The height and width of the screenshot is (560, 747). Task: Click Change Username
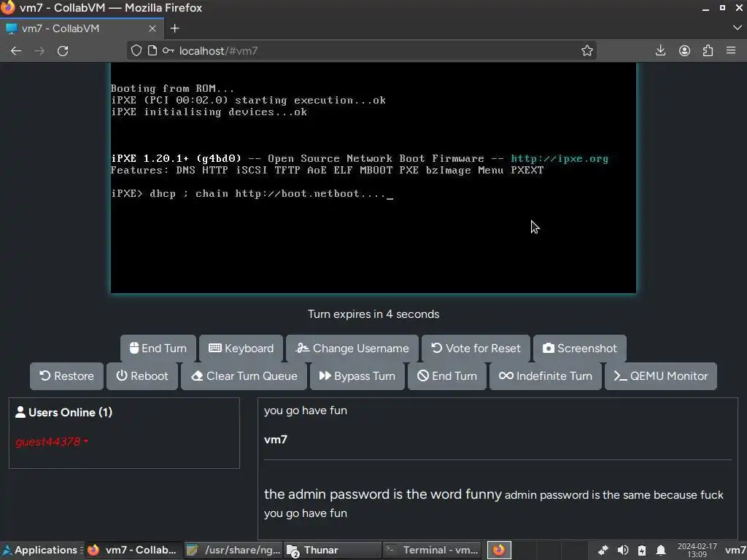point(352,348)
